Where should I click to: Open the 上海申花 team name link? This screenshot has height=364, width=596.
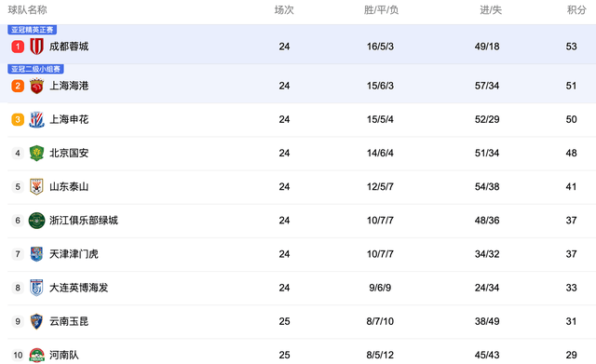point(69,119)
